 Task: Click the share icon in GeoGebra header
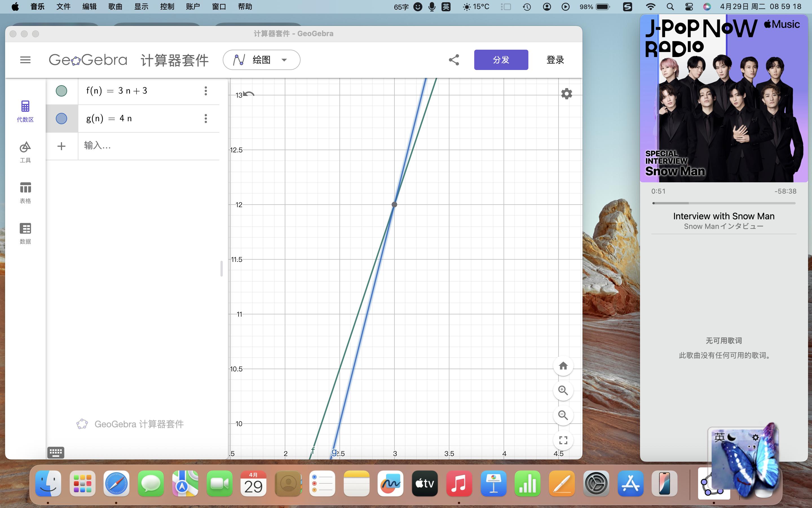coord(454,60)
